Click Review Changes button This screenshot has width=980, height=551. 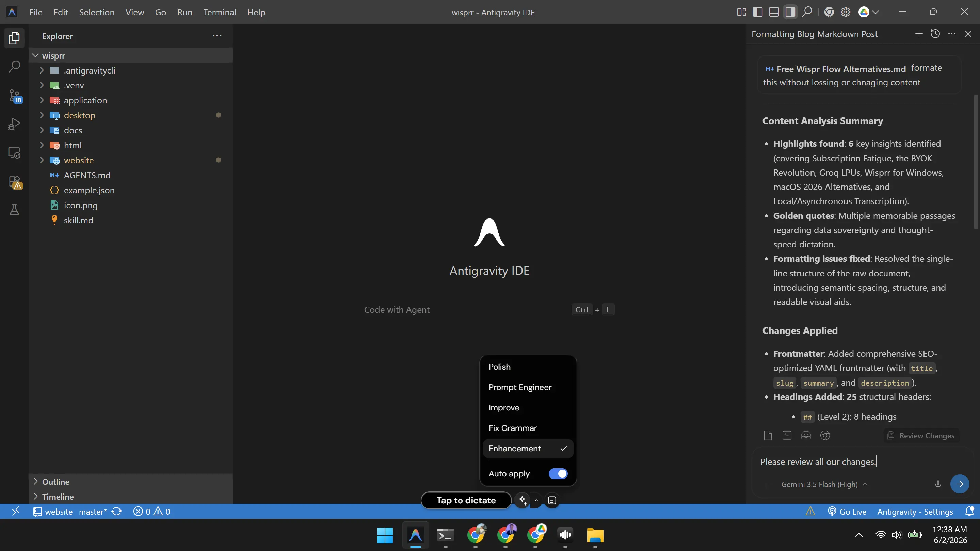tap(921, 436)
